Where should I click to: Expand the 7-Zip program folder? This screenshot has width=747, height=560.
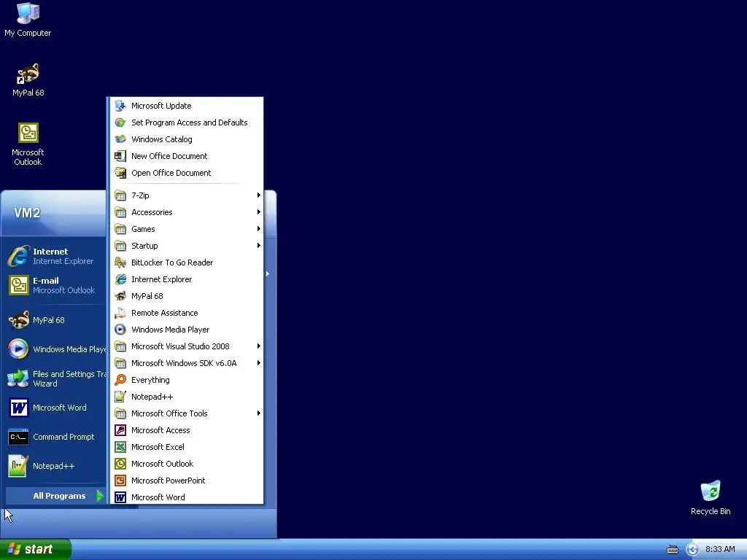(x=187, y=195)
